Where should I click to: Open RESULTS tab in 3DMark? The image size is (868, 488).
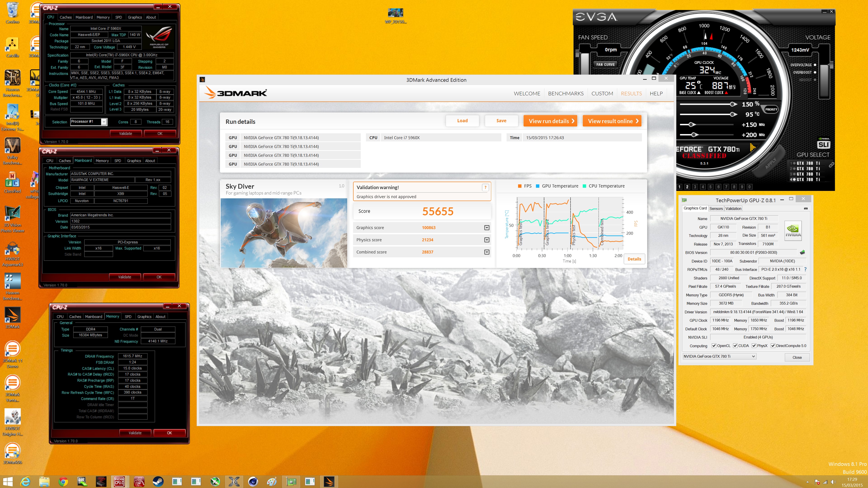point(631,94)
